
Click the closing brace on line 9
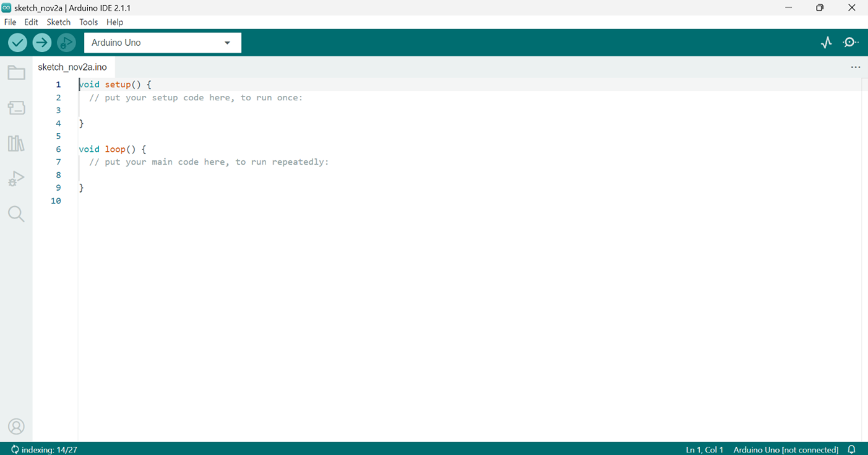[81, 188]
